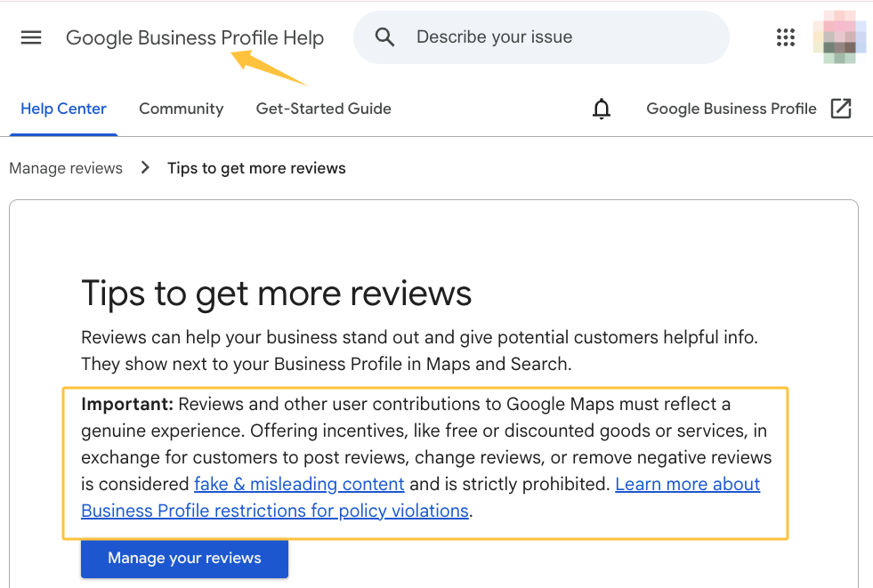
Task: Focus the Describe your issue search field
Action: point(541,37)
